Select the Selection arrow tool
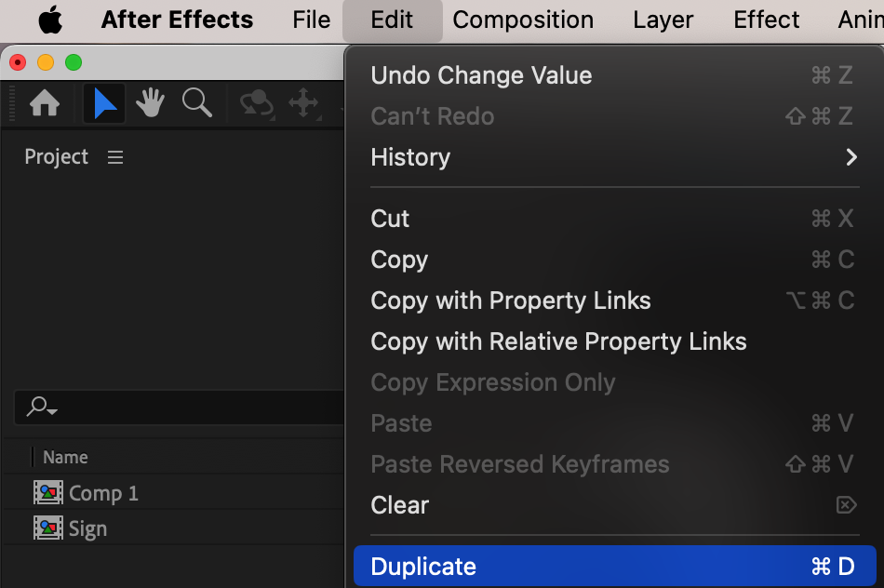Viewport: 884px width, 588px height. [104, 103]
